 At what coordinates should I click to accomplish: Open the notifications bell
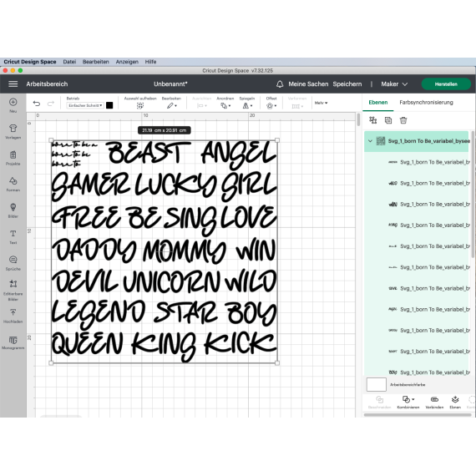[280, 84]
